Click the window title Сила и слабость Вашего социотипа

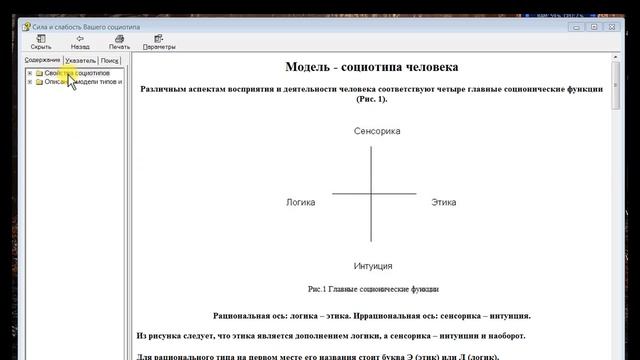click(86, 27)
